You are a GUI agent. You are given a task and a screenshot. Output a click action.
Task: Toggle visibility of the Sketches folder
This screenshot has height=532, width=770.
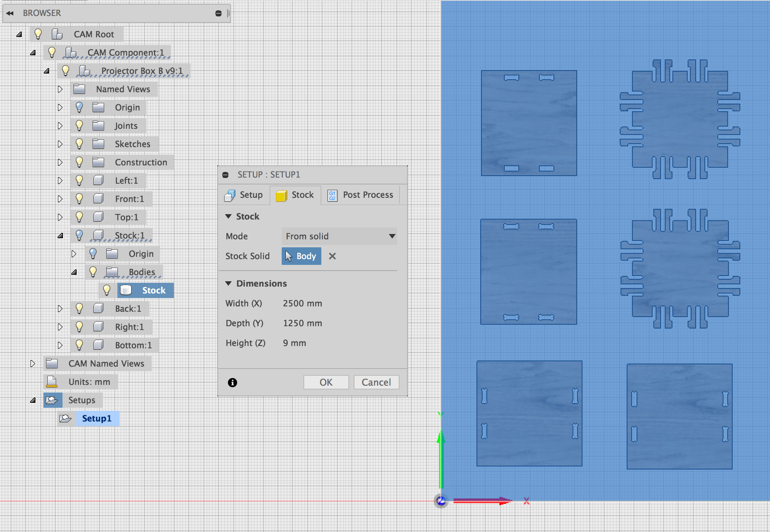(x=79, y=144)
